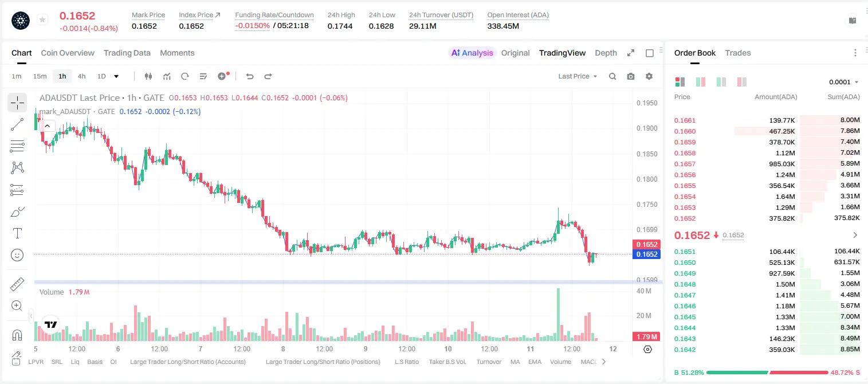This screenshot has width=868, height=384.
Task: Switch to the Trades tab
Action: (x=737, y=53)
